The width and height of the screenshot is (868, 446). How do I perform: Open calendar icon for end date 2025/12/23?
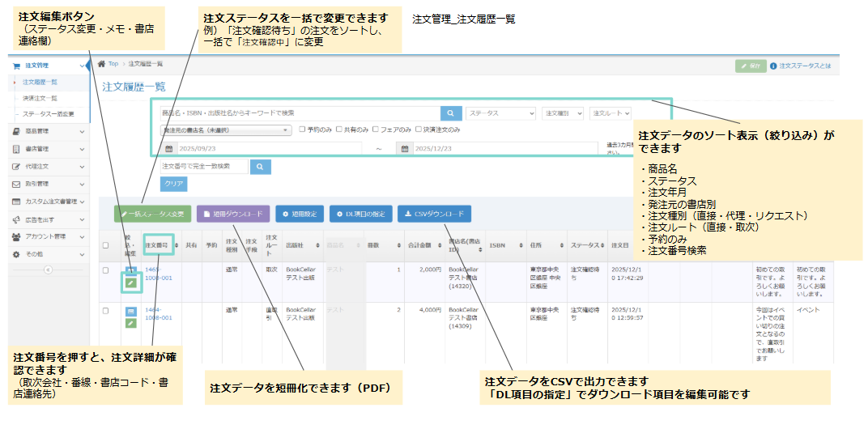(405, 149)
